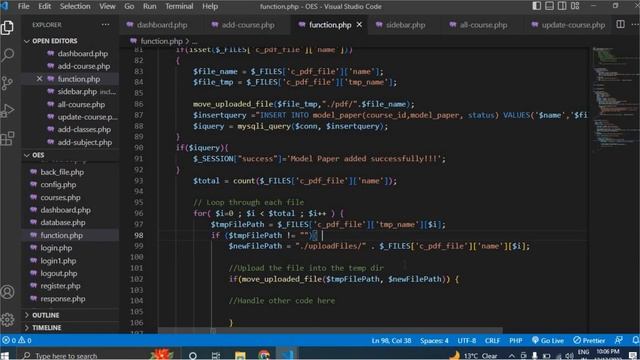The width and height of the screenshot is (640, 360).
Task: Open the Terminal menu
Action: click(179, 6)
